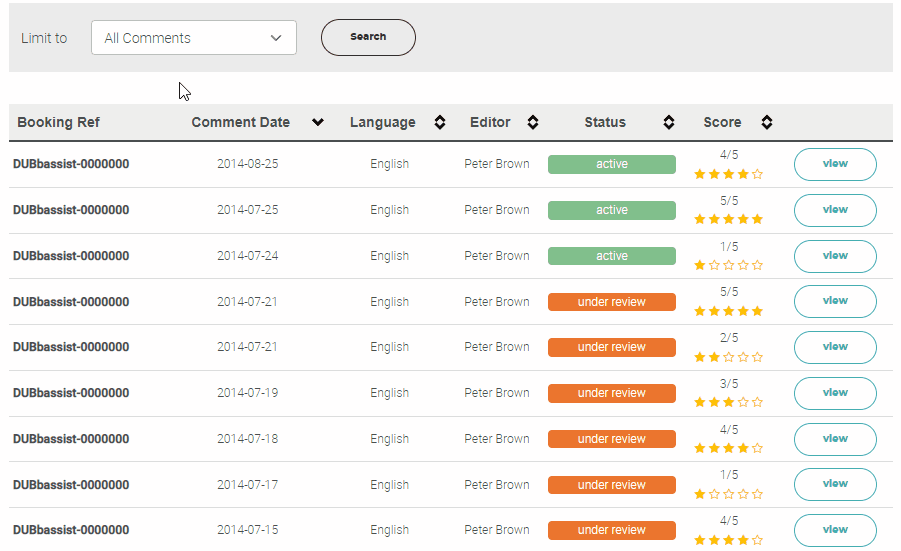The height and width of the screenshot is (551, 901).
Task: Click star rating of 2014-07-24 comment
Action: tap(728, 266)
